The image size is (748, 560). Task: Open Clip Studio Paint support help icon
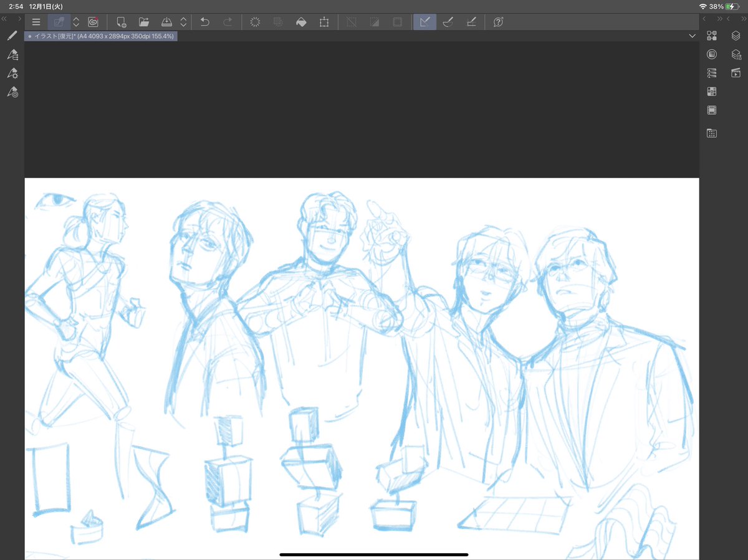[x=498, y=22]
